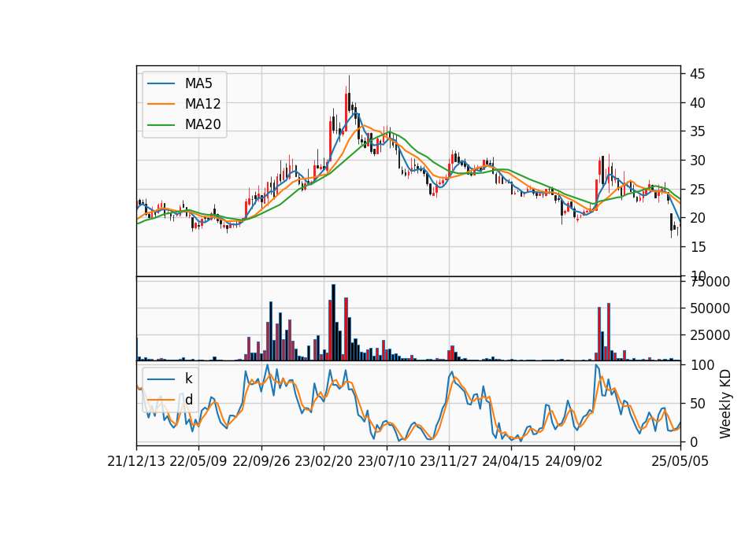The image size is (756, 543).
Task: Click the MA12 legend label
Action: tap(202, 104)
